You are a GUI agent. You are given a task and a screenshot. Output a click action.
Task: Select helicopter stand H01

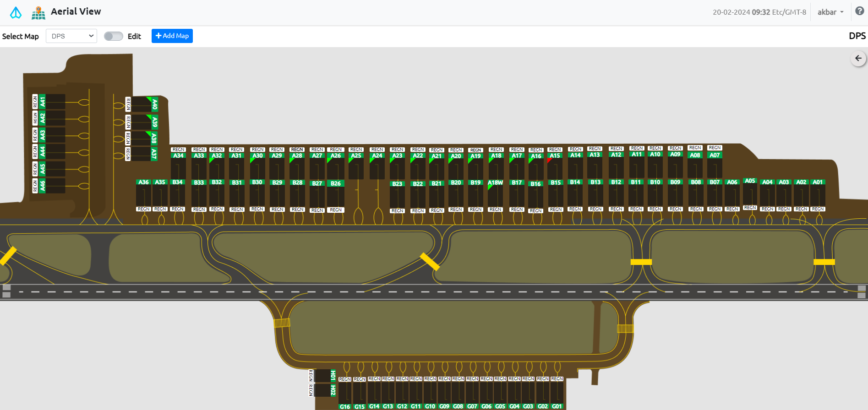point(333,376)
